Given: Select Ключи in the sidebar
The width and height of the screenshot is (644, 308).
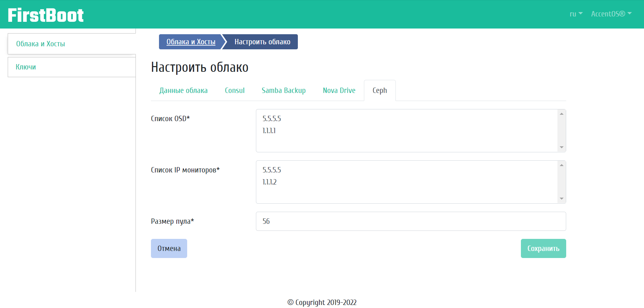Looking at the screenshot, I should (26, 67).
